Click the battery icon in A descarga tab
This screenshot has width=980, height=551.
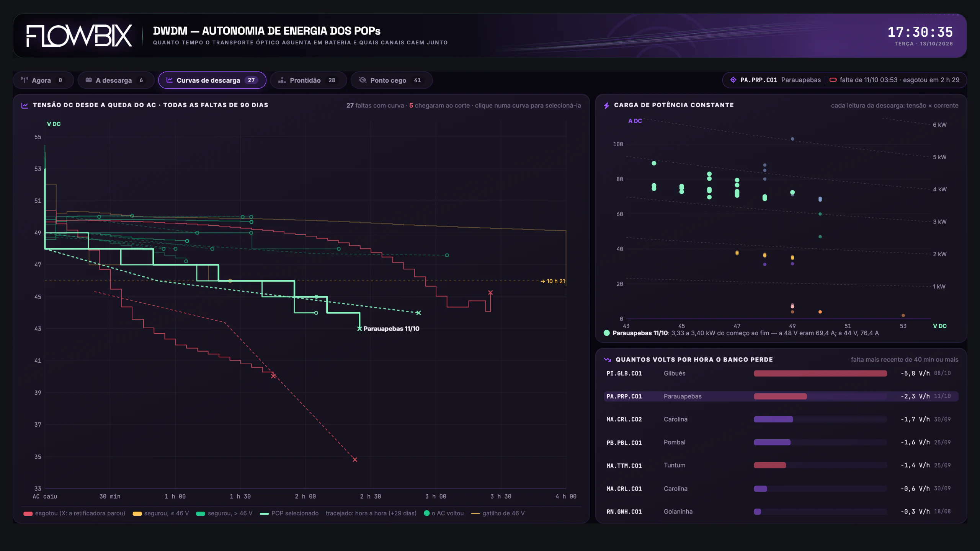88,80
